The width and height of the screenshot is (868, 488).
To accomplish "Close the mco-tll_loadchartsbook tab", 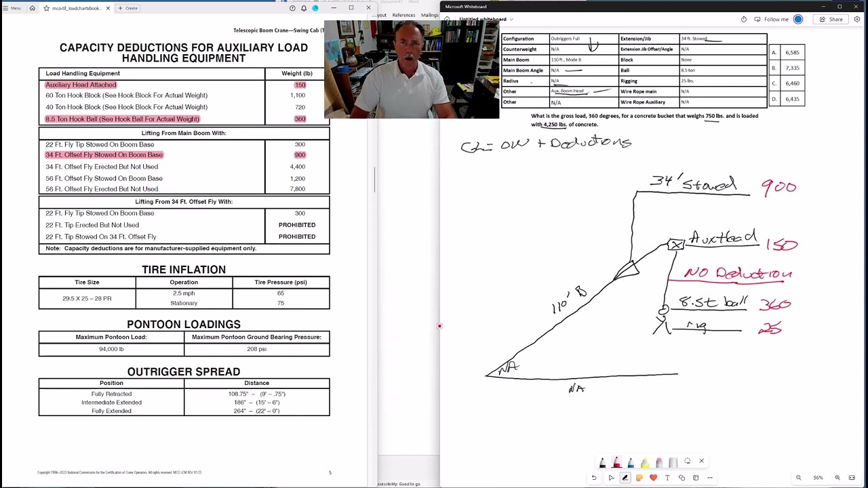I will click(108, 8).
